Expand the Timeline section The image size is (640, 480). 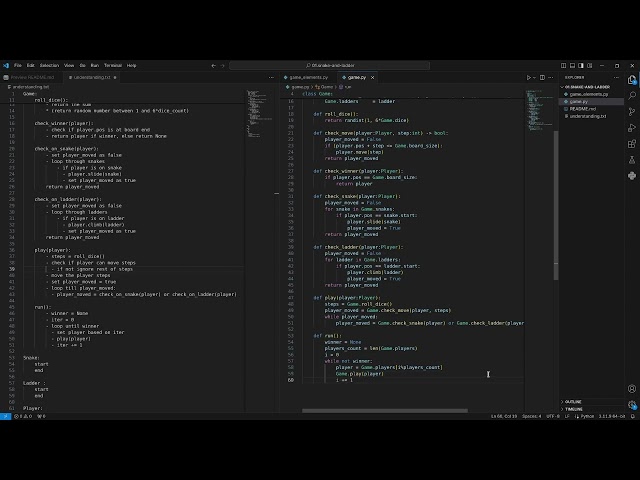(x=591, y=409)
